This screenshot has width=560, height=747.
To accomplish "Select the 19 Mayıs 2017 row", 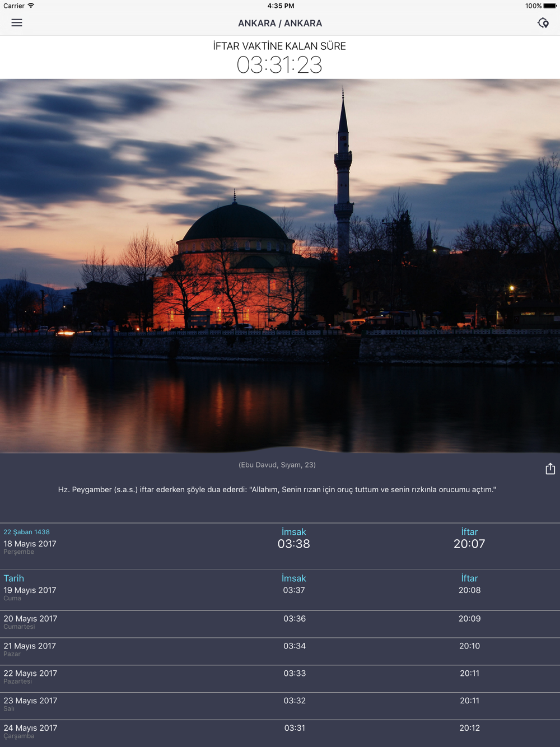I will pos(30,590).
